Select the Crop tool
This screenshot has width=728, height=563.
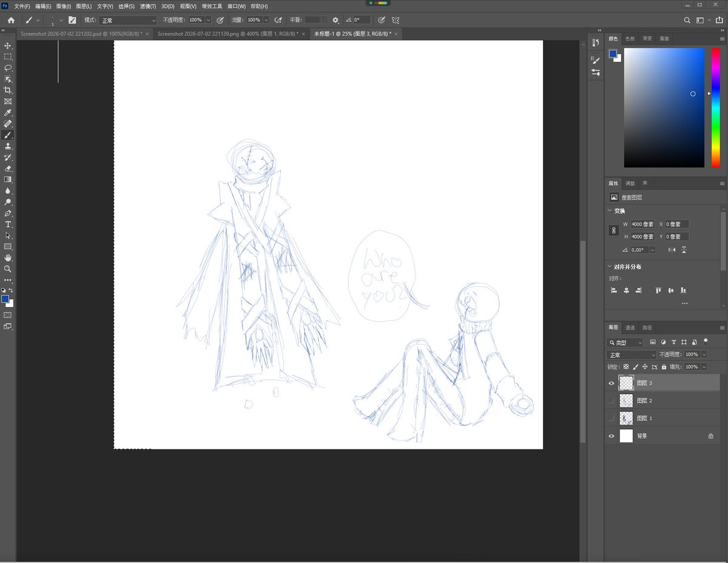pyautogui.click(x=8, y=90)
